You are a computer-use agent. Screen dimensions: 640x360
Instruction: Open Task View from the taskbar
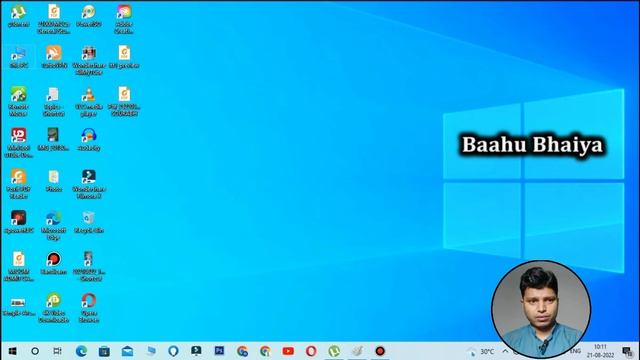pyautogui.click(x=58, y=351)
